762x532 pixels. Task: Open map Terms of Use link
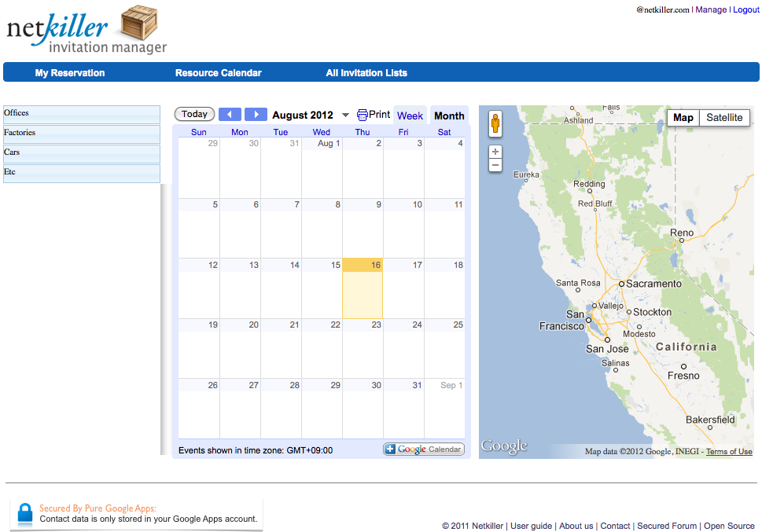(729, 451)
